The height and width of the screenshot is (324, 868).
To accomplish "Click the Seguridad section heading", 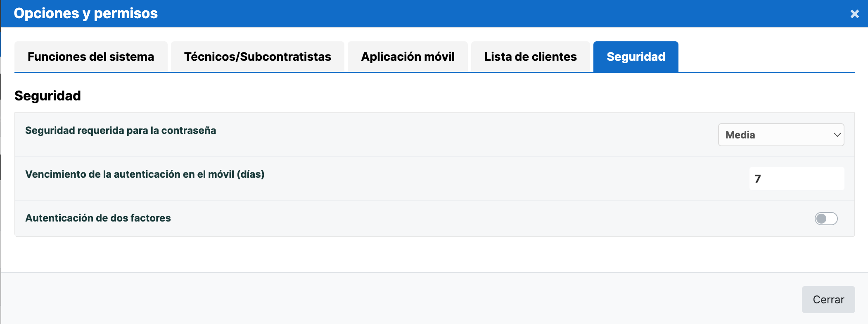I will pos(48,96).
